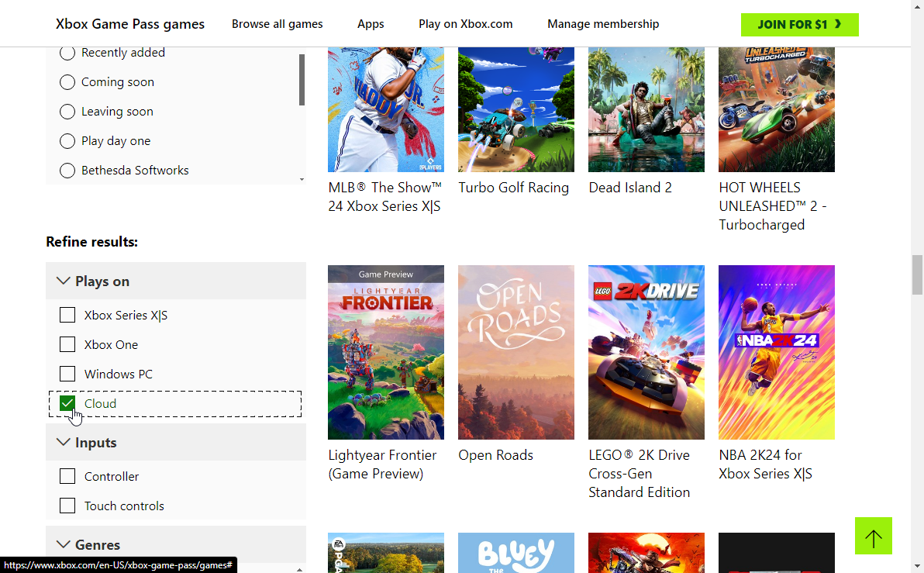Select the Bethesda Softworks radio button
Viewport: 924px width, 573px height.
pos(67,171)
